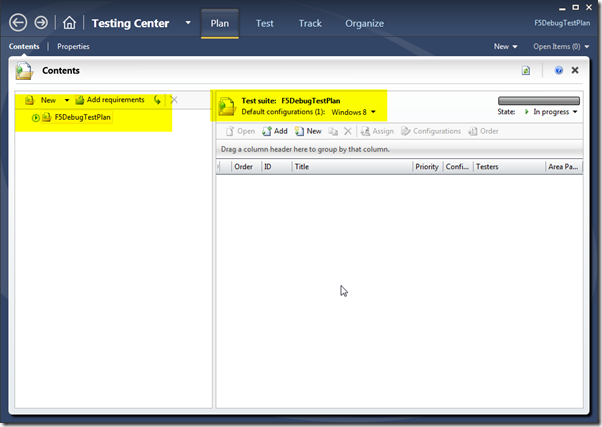Click the group-by column drop area
602x427 pixels.
point(399,149)
